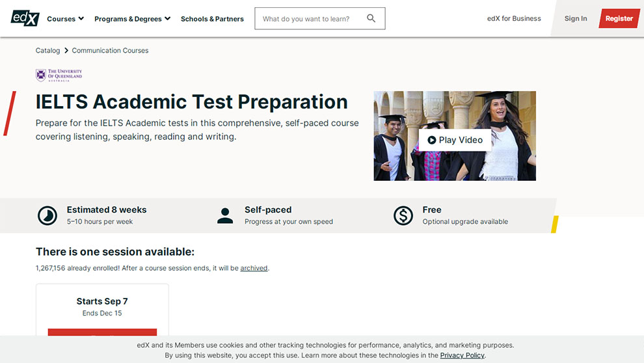
Task: Open Schools & Partners menu item
Action: point(212,19)
